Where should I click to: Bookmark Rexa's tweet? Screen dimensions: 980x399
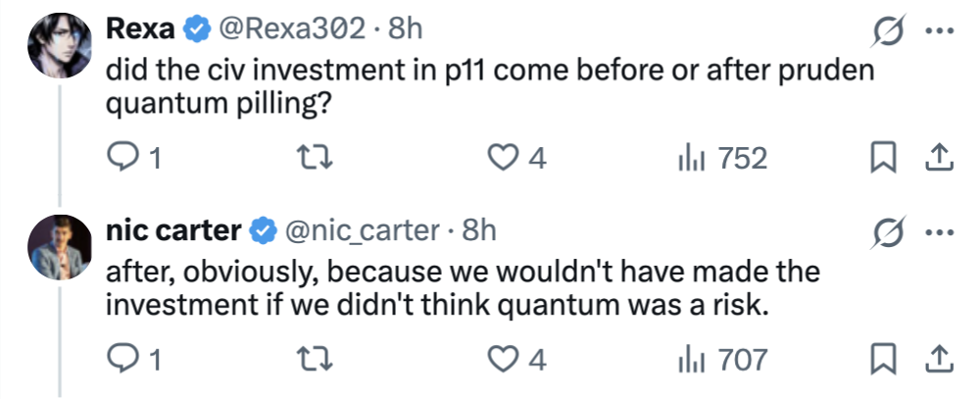886,158
